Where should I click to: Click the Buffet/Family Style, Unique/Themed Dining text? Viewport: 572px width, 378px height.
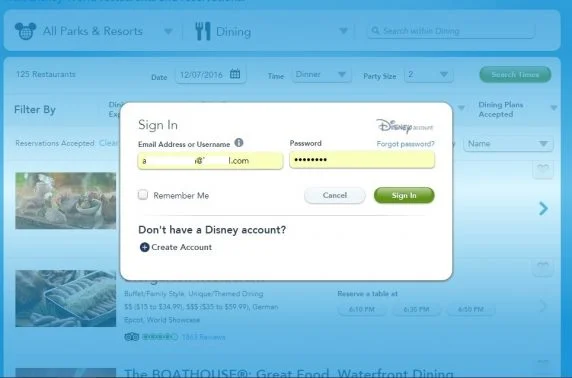194,294
